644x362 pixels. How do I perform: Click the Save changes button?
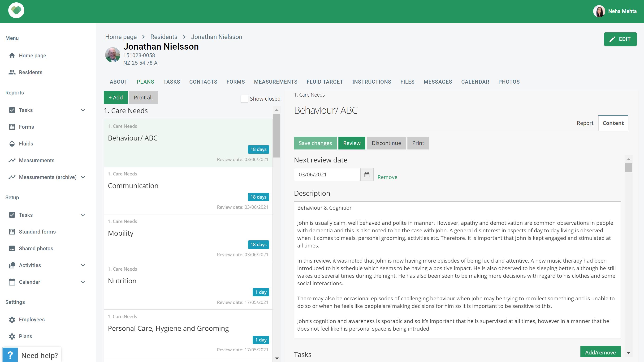315,143
